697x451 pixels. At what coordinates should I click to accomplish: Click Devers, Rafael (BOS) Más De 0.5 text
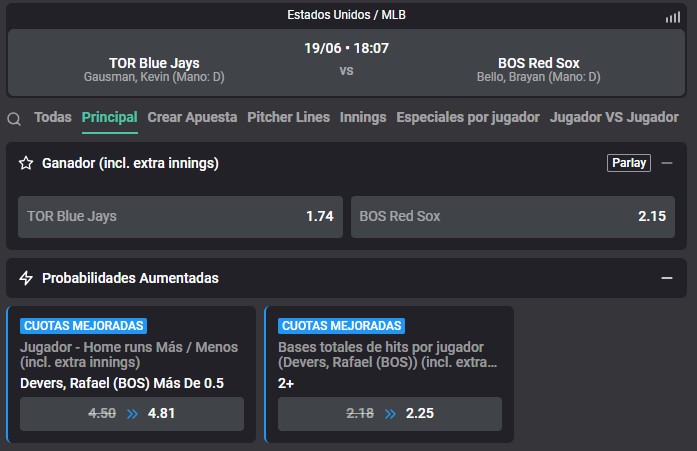coord(122,383)
